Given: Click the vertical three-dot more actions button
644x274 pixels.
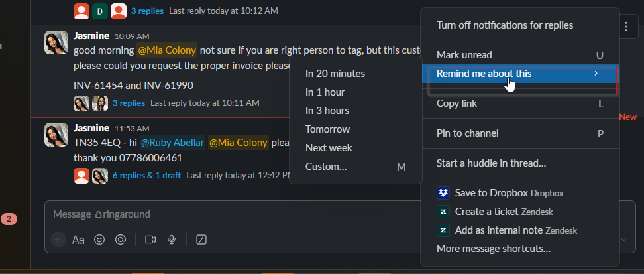Looking at the screenshot, I should tap(627, 27).
